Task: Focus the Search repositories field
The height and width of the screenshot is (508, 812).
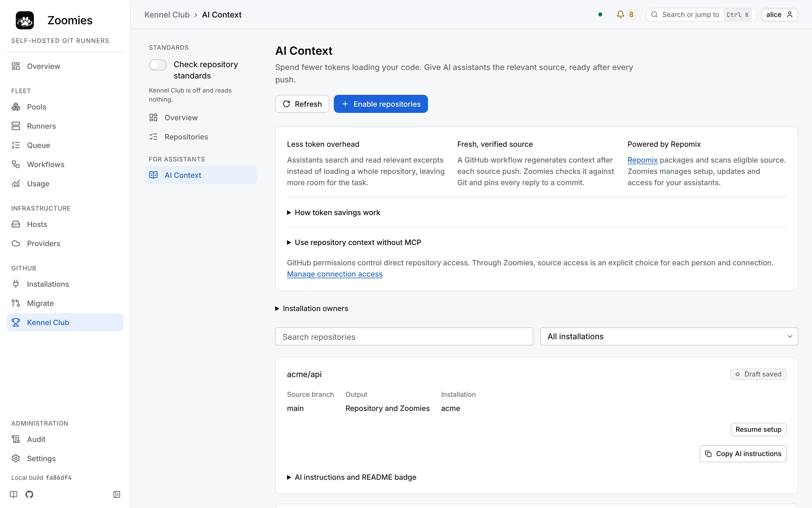Action: (404, 336)
